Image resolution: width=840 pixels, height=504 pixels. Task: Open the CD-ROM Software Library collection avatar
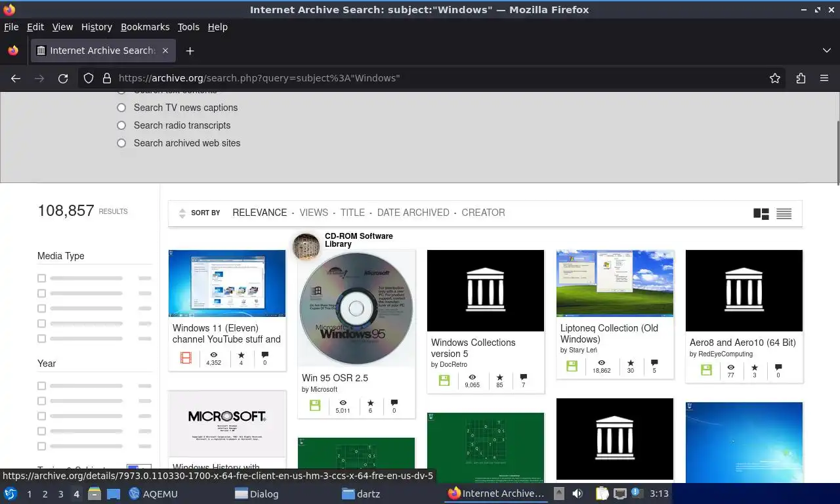click(306, 247)
